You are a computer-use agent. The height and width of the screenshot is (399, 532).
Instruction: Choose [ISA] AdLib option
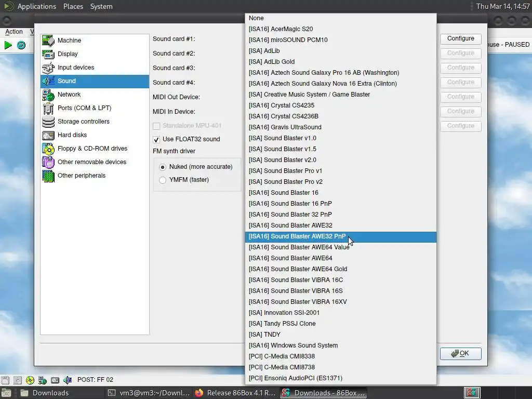coord(341,51)
